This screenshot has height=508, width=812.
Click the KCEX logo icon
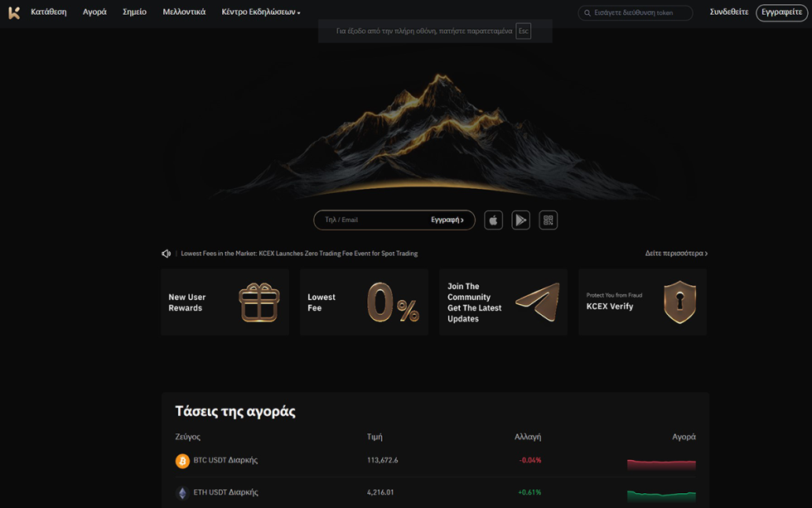[x=13, y=12]
